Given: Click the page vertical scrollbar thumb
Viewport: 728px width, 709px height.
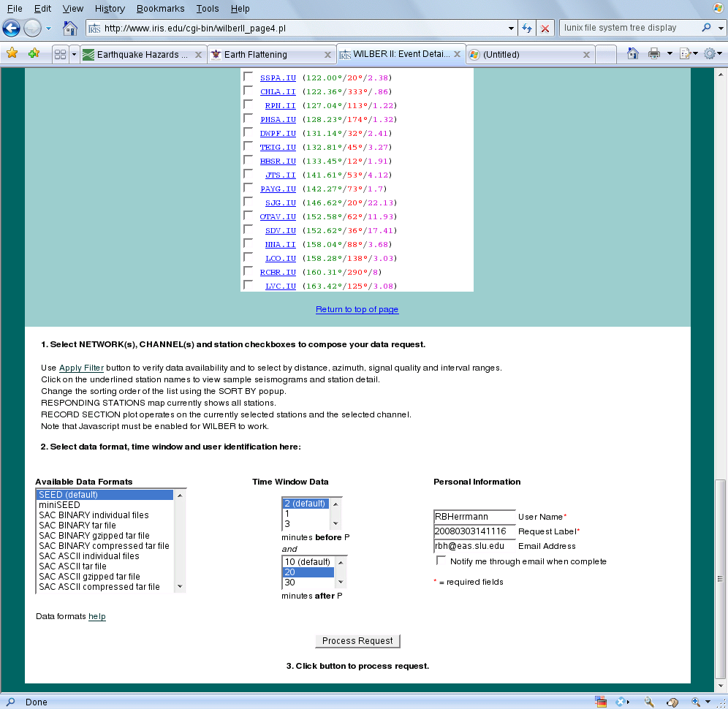Looking at the screenshot, I should (720, 578).
